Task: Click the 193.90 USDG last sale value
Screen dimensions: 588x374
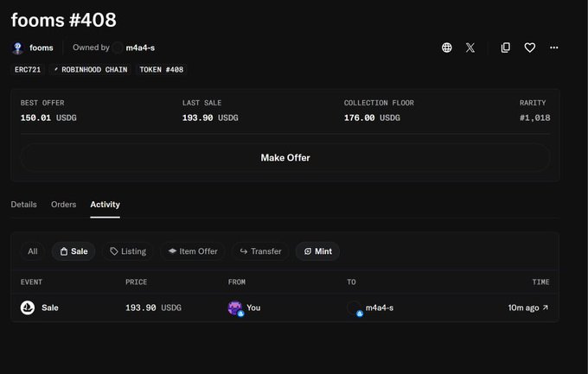Action: 210,118
